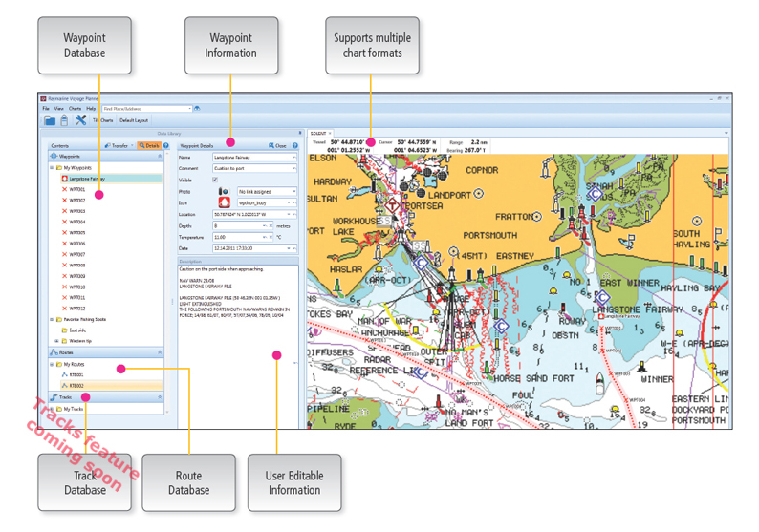Open the folder icon in the toolbar

pos(50,120)
